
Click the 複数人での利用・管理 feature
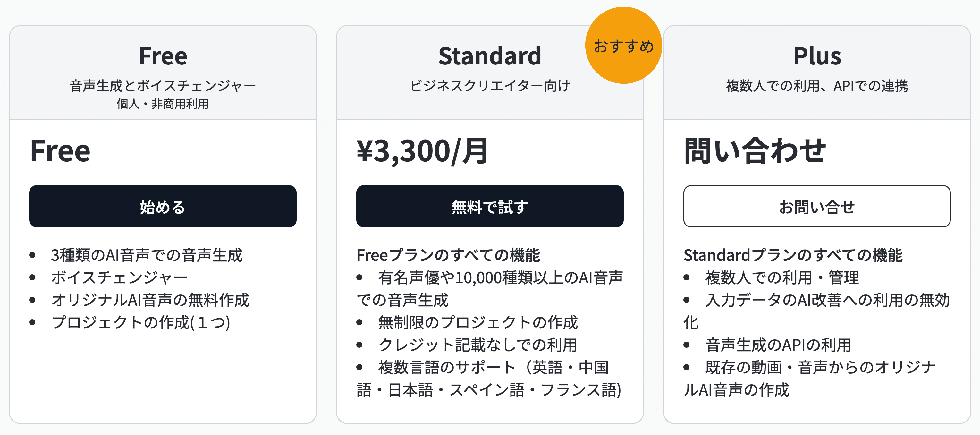[x=782, y=277]
